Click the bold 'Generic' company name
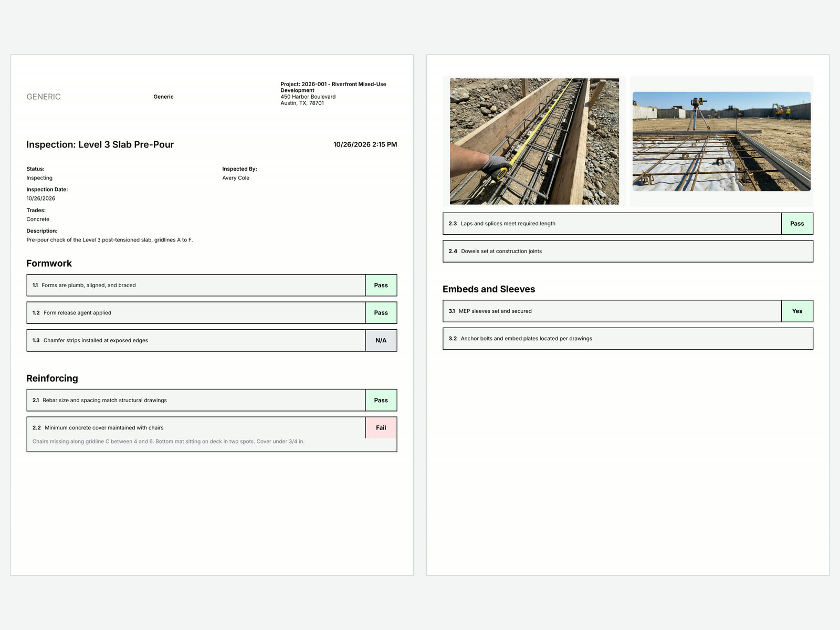Viewport: 840px width, 630px height. 163,97
